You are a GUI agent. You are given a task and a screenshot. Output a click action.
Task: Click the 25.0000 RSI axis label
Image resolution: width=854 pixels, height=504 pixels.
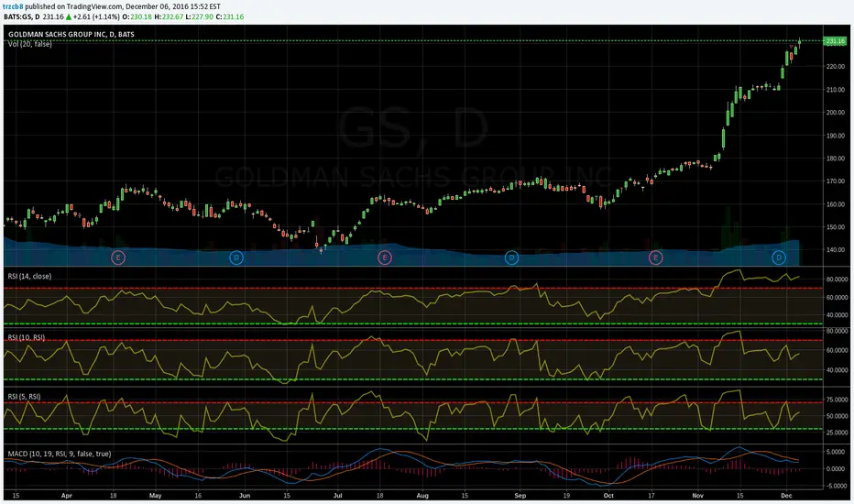coord(837,433)
